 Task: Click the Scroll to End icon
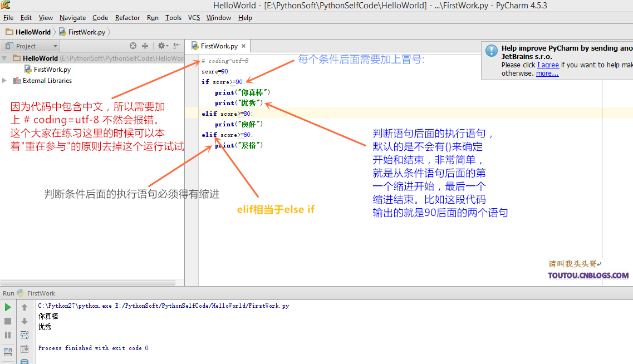coord(24,349)
